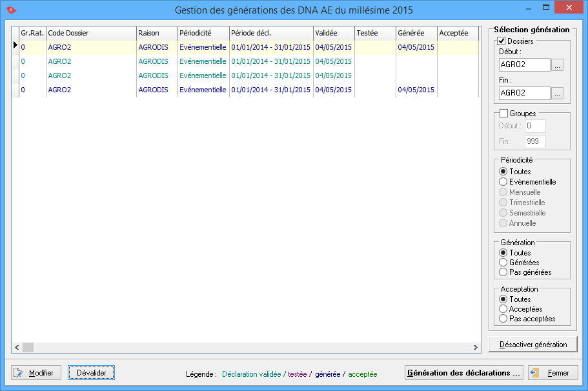Enable the Groupes checkbox
588x391 pixels.
coord(504,114)
